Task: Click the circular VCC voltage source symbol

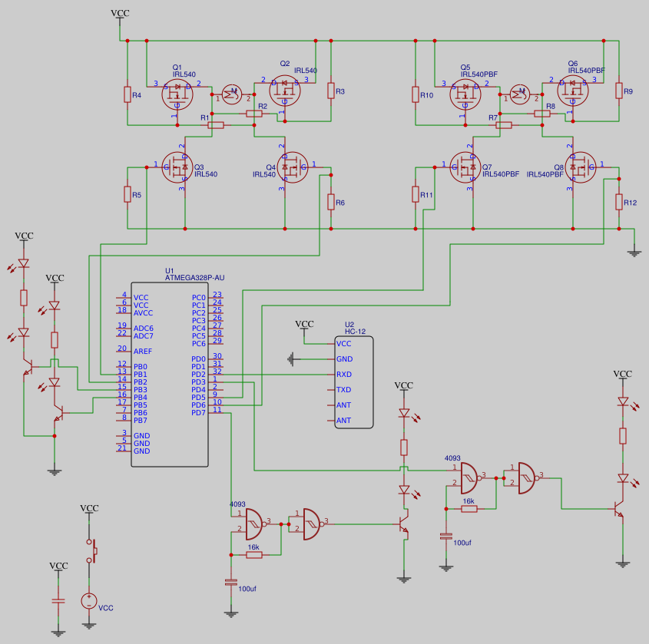Action: [x=90, y=601]
